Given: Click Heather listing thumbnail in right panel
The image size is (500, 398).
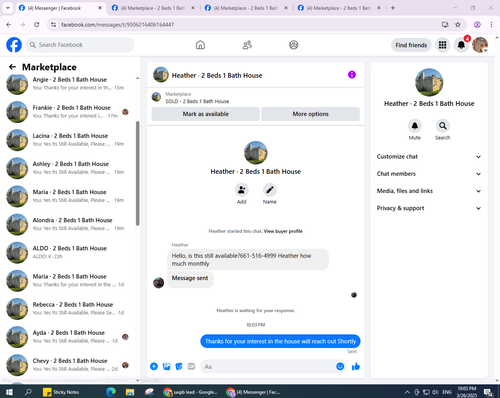Looking at the screenshot, I should (429, 82).
